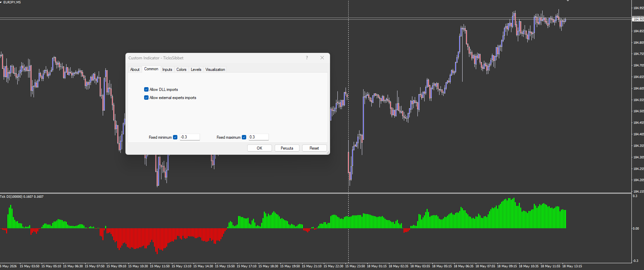Uncheck Allow external experts imports
644x270 pixels.
[x=147, y=98]
